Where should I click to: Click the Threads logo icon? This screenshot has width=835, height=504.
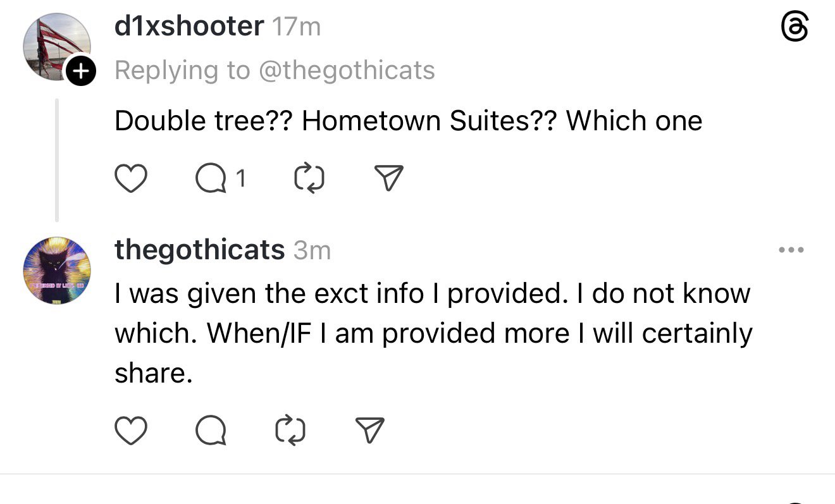[x=794, y=28]
